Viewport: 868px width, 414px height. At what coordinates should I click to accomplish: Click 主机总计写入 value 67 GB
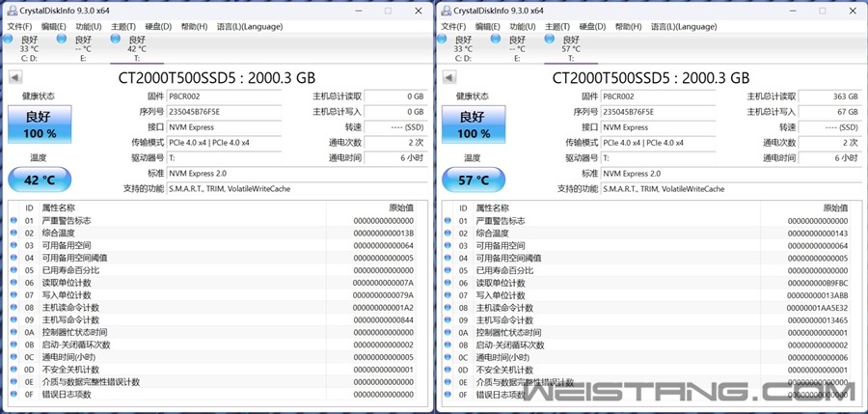(828, 112)
